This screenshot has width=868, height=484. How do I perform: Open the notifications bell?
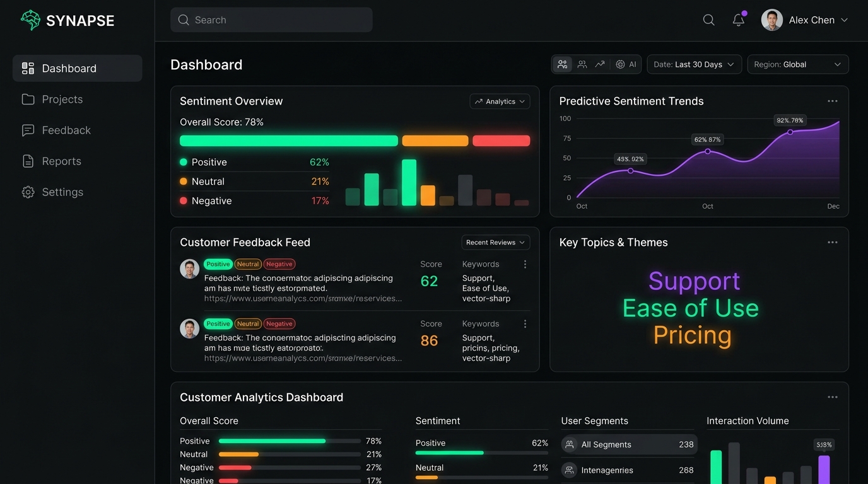(739, 20)
